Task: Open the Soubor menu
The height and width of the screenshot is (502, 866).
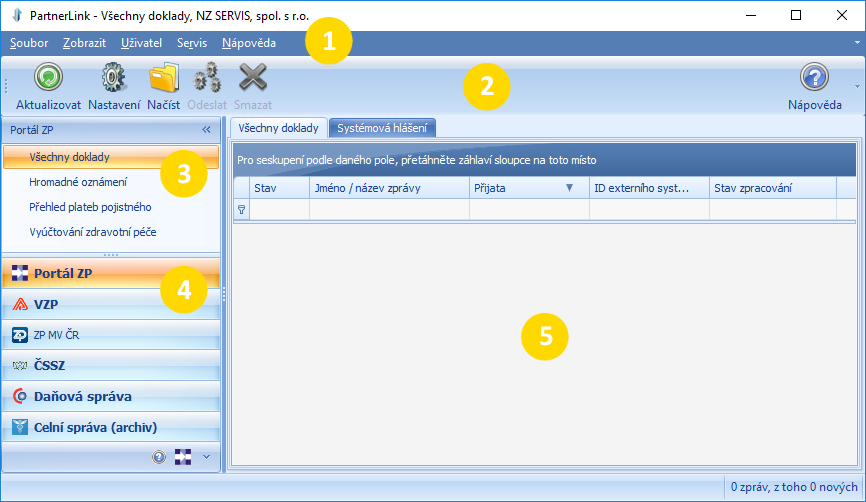Action: tap(29, 43)
